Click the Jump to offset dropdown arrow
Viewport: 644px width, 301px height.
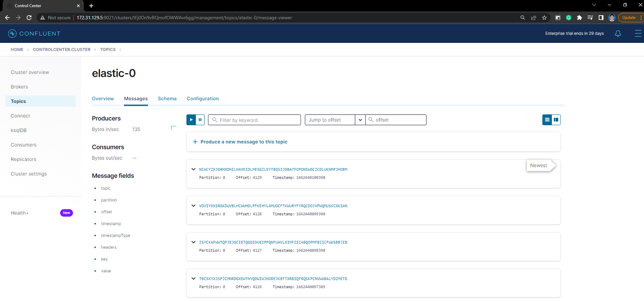(x=360, y=120)
